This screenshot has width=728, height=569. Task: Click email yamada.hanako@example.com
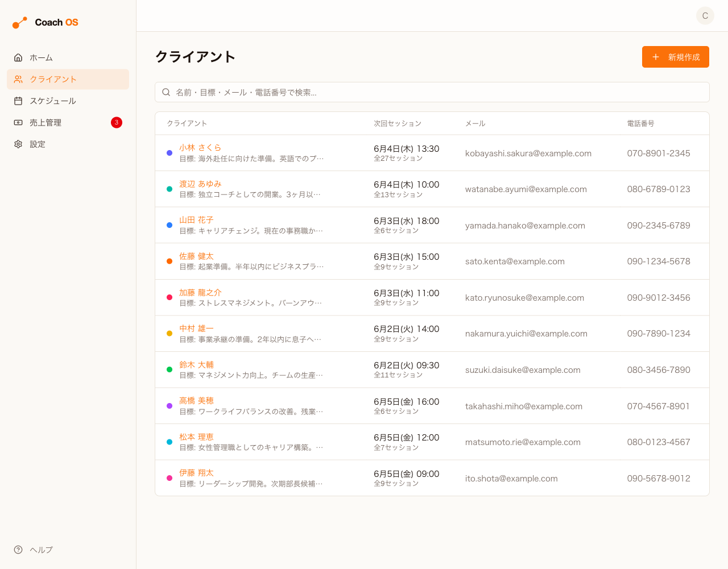[525, 226]
